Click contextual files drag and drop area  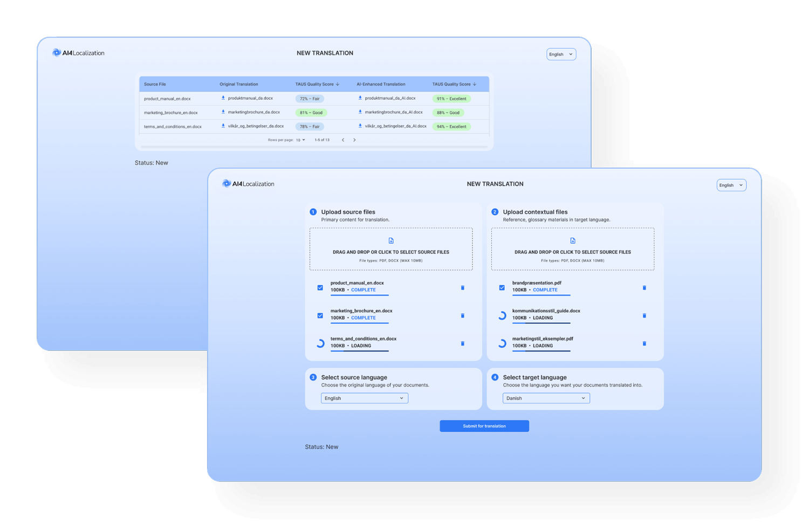tap(573, 249)
